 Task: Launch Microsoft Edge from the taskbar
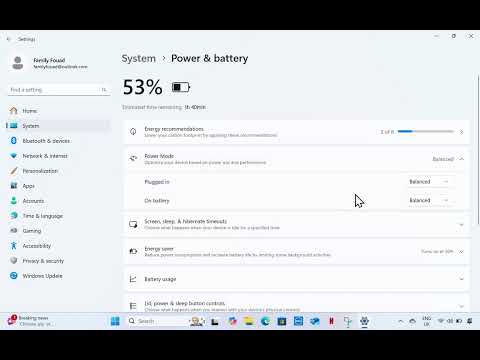(265, 321)
